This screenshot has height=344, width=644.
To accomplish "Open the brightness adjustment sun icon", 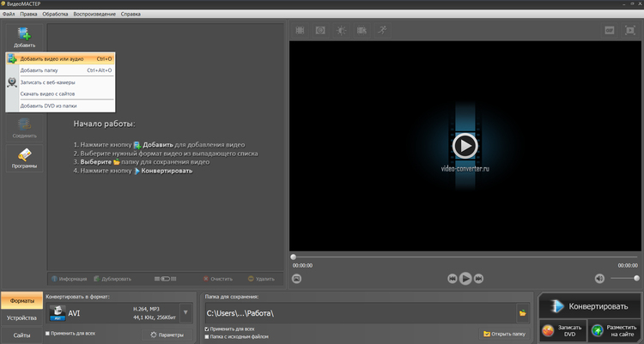I will 341,30.
